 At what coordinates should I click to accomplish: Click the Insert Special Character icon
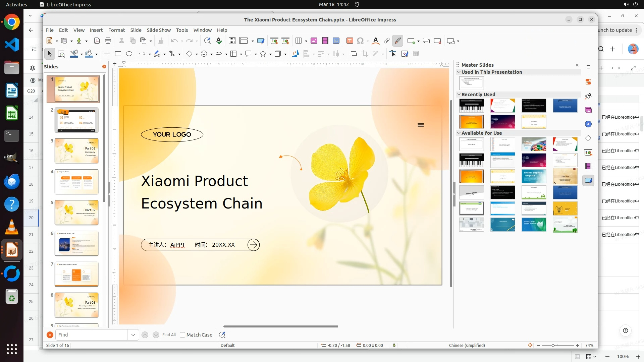360,41
